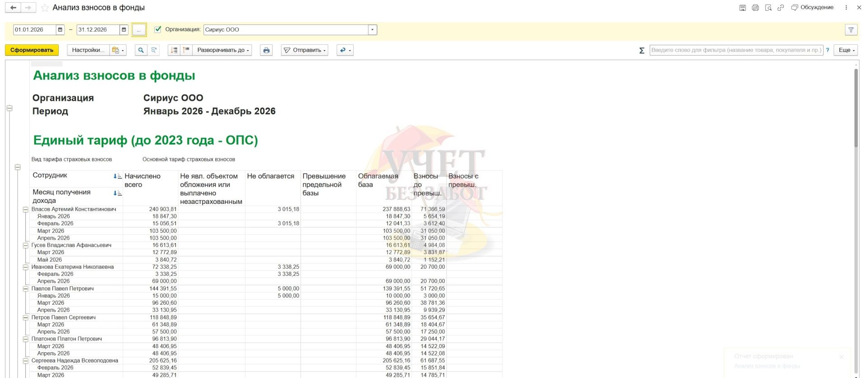Close the Отчет сформирован notification
The height and width of the screenshot is (378, 868).
(x=841, y=357)
